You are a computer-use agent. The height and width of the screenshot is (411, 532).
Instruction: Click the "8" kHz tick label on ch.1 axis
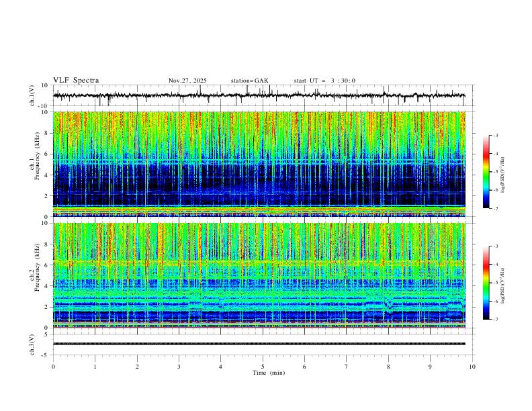tap(47, 133)
